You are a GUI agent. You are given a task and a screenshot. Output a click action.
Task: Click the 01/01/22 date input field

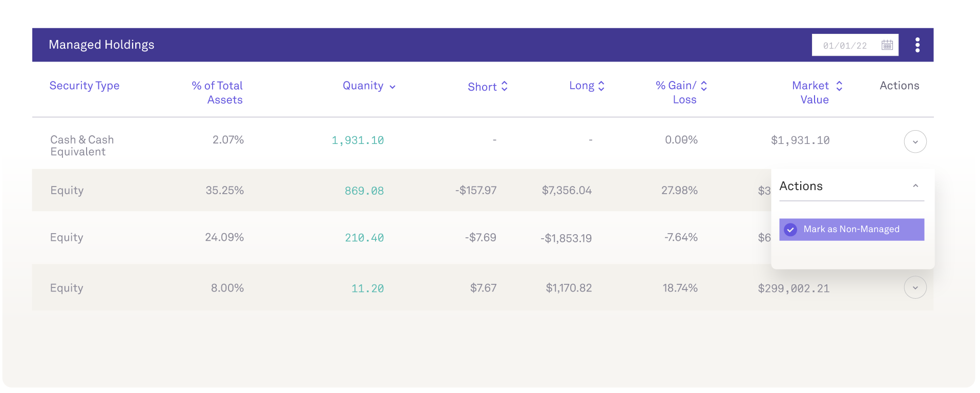pos(845,45)
